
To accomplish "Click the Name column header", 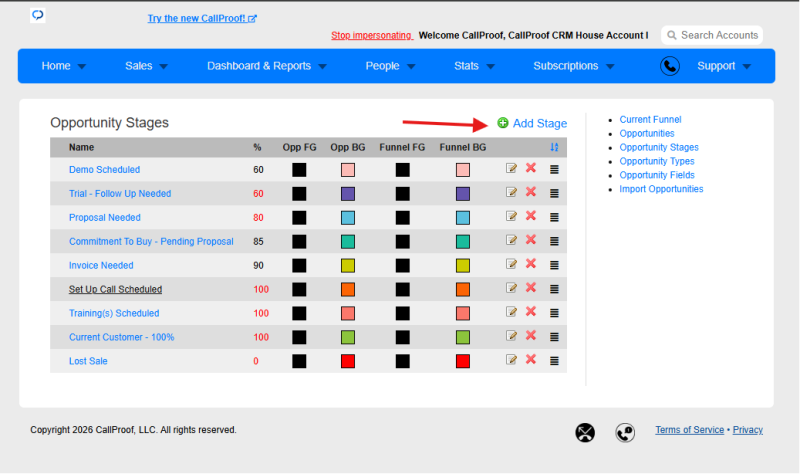I will tap(81, 147).
